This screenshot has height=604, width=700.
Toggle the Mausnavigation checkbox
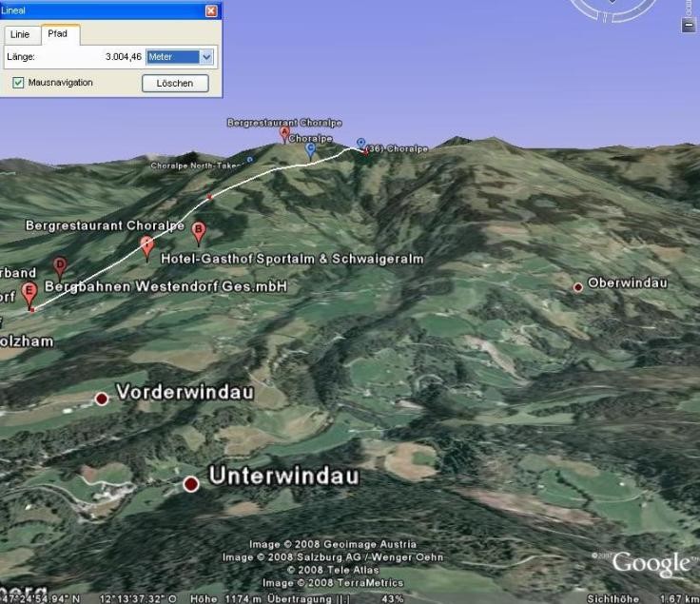click(x=19, y=83)
